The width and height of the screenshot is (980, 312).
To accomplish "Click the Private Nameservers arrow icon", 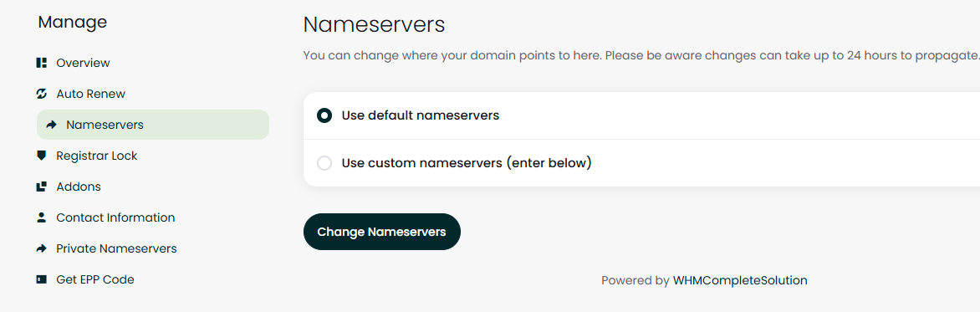I will [x=42, y=249].
